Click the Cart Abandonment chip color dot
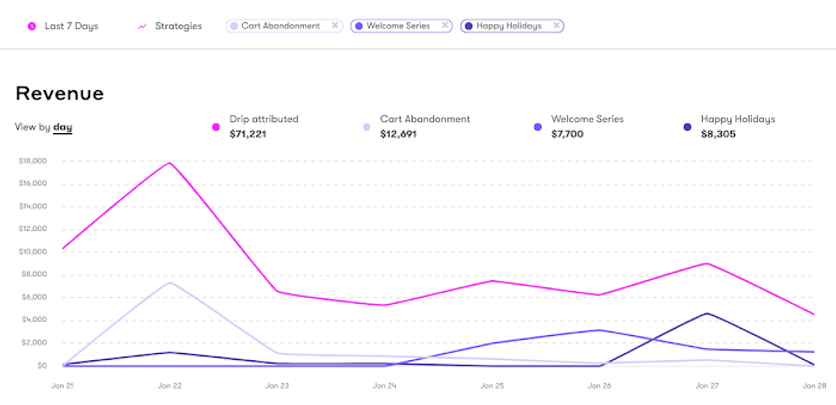The width and height of the screenshot is (836, 405). tap(234, 26)
